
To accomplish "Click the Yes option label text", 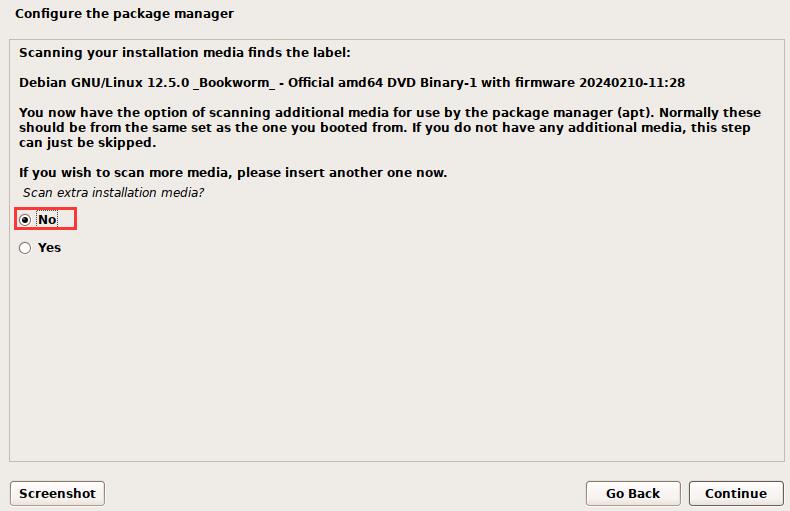I will 49,248.
